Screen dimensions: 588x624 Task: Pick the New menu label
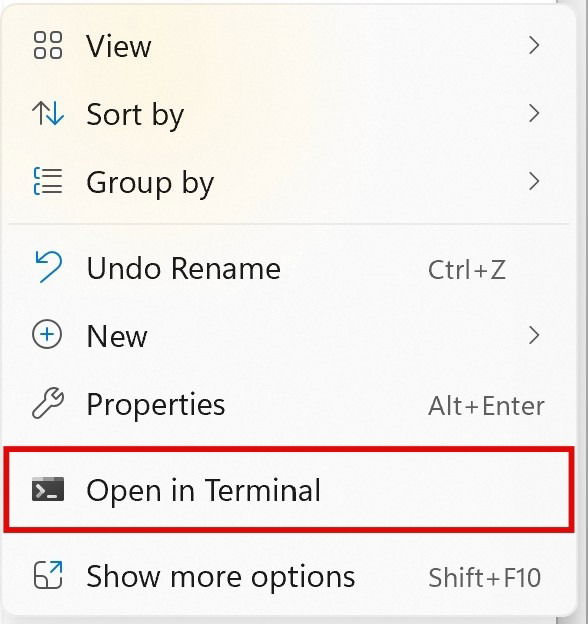click(117, 336)
